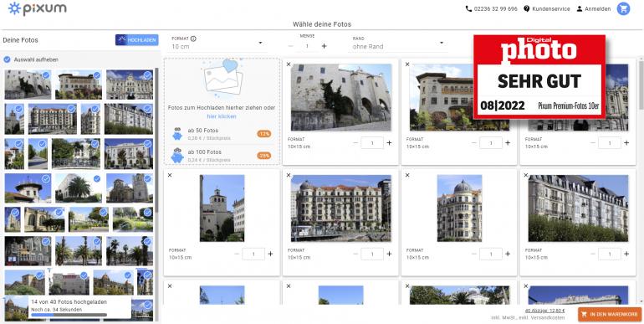
Task: Click piggy bank icon beside ab 100 Fotos
Action: [177, 155]
